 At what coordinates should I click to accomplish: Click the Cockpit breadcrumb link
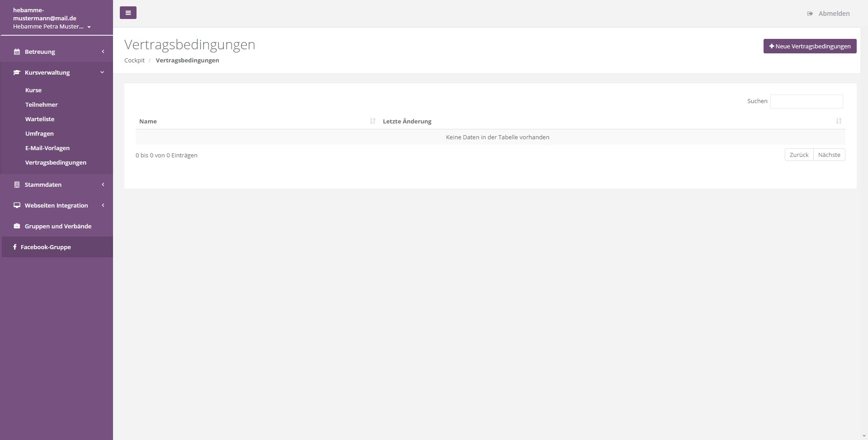(134, 60)
